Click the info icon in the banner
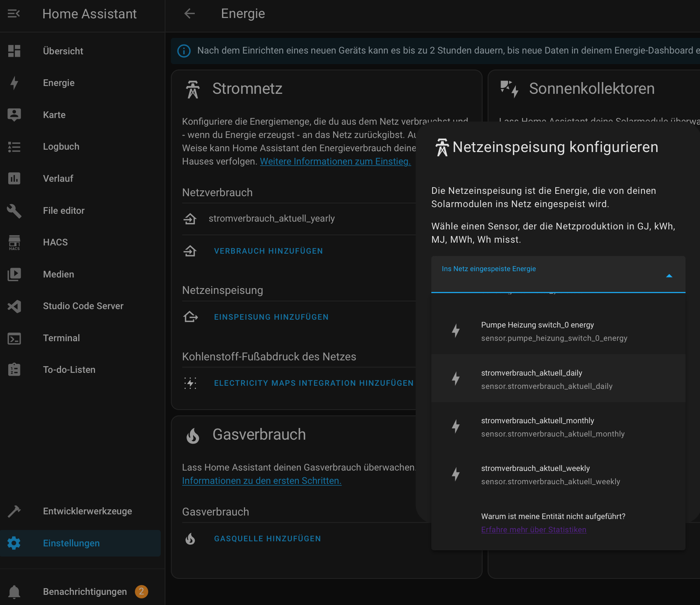This screenshot has width=700, height=605. pyautogui.click(x=184, y=51)
